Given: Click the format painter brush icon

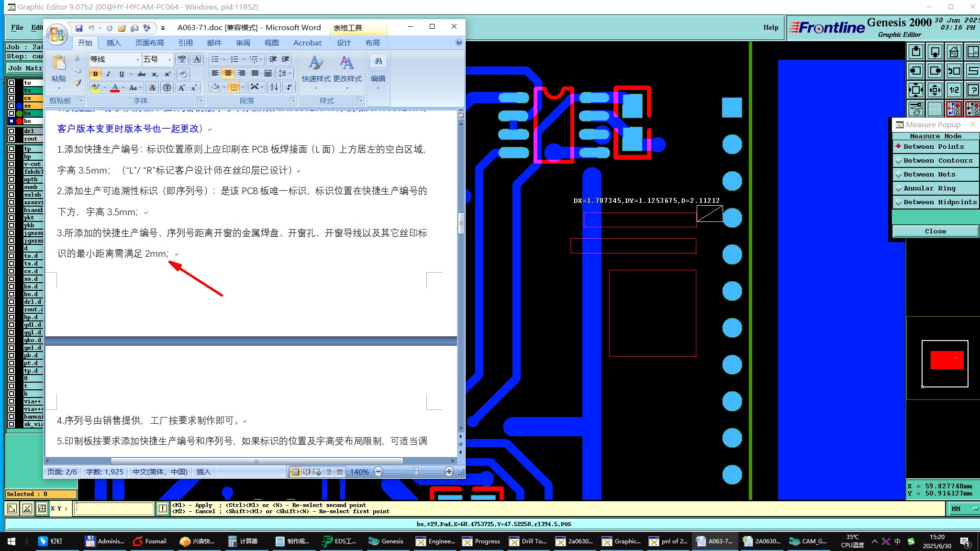Looking at the screenshot, I should tap(78, 83).
